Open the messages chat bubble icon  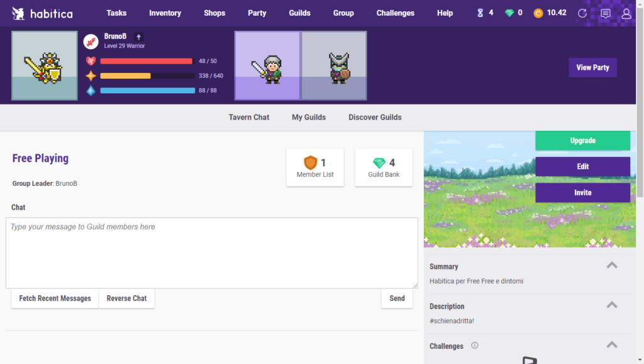point(605,13)
